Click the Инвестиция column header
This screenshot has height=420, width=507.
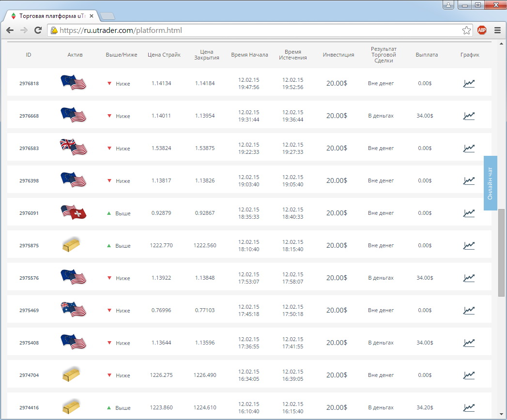pos(338,55)
